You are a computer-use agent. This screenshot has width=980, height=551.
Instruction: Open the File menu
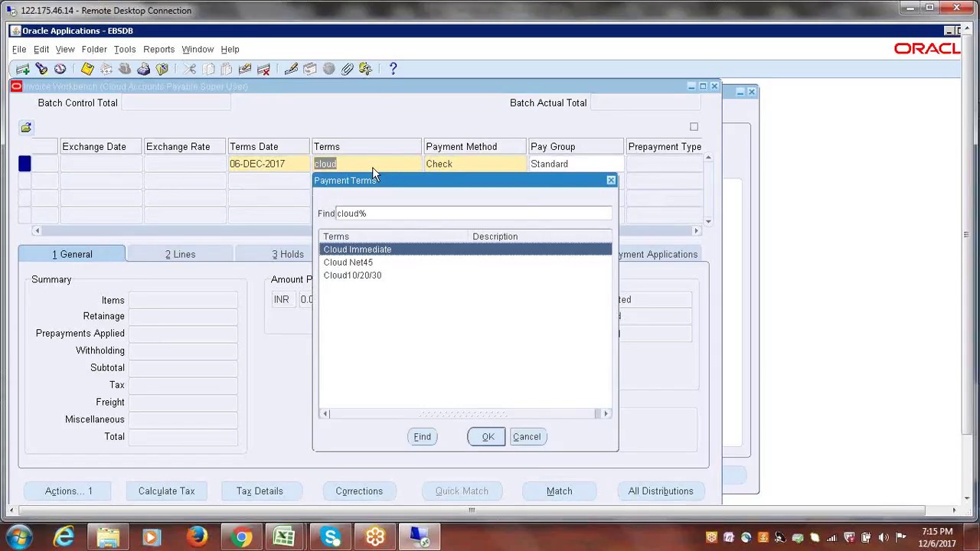coord(19,49)
